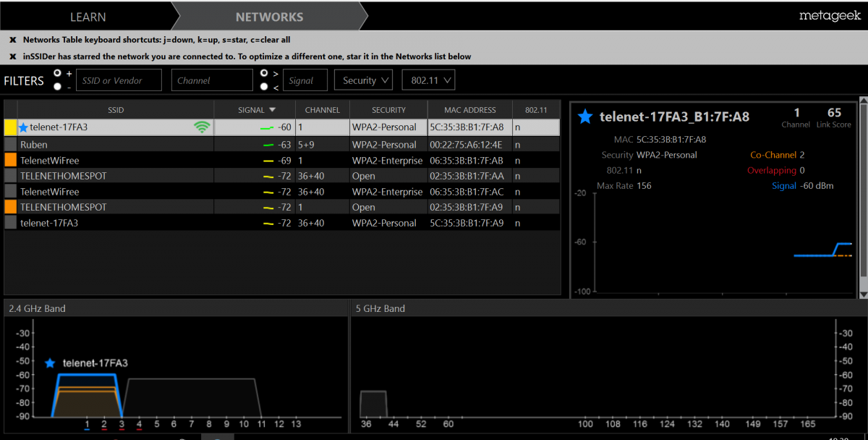The height and width of the screenshot is (440, 868).
Task: Click the Signal -60 dBm label in details
Action: pos(802,186)
